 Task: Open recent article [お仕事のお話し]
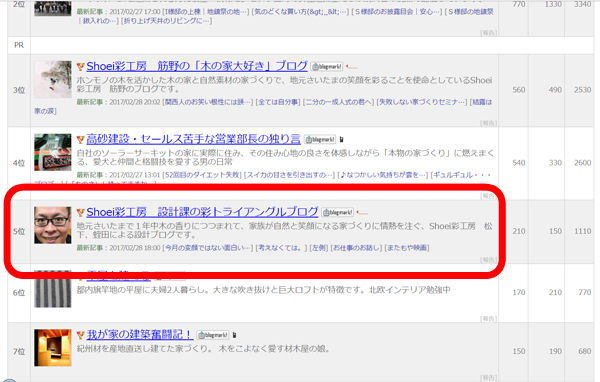coord(356,248)
